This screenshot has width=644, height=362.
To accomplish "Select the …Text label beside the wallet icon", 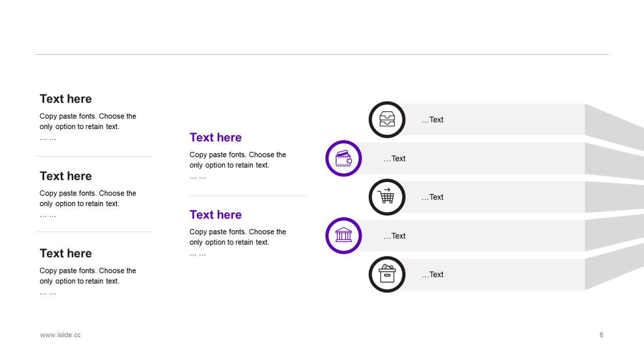I will coord(394,158).
